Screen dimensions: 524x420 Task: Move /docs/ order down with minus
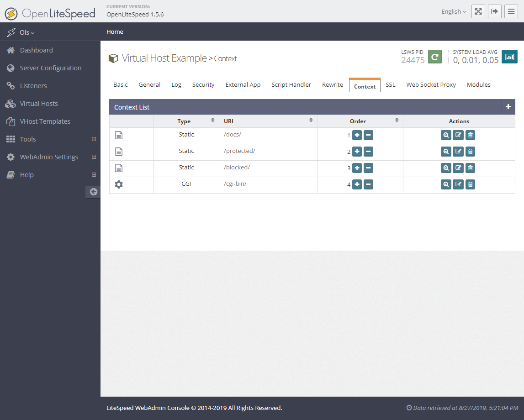point(368,135)
